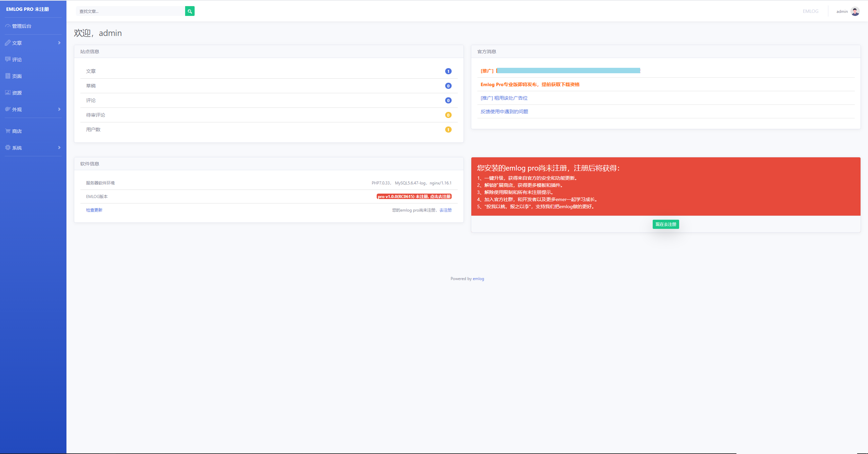
Task: Click the 检查更新 link
Action: coord(94,210)
